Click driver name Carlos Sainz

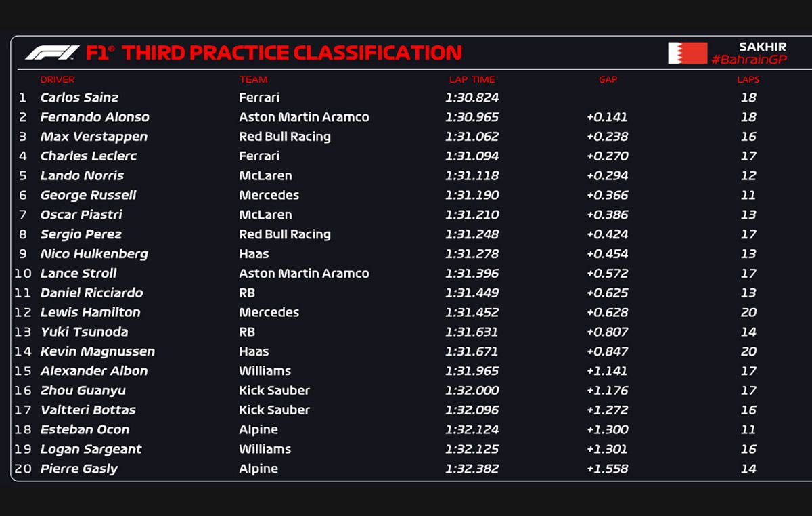pyautogui.click(x=79, y=98)
